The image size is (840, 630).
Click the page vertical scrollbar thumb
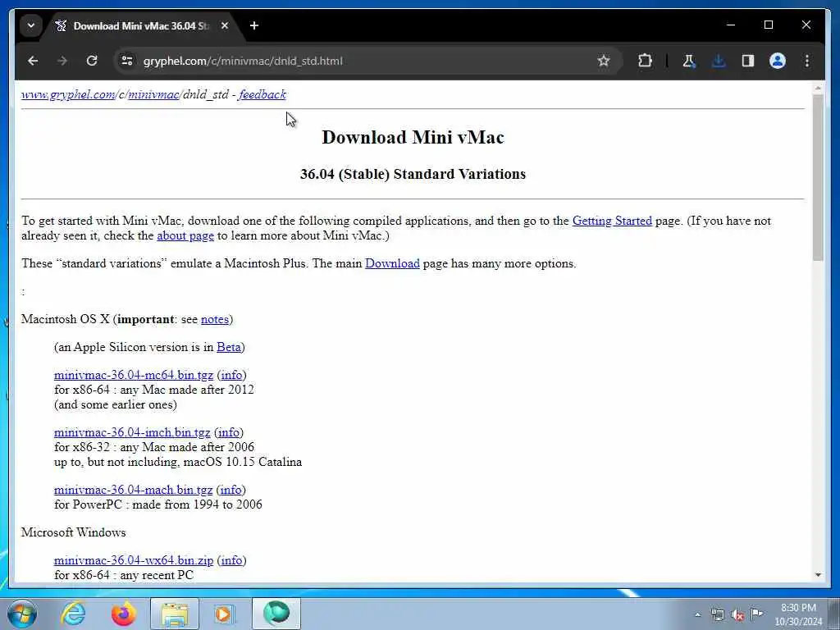[x=818, y=178]
